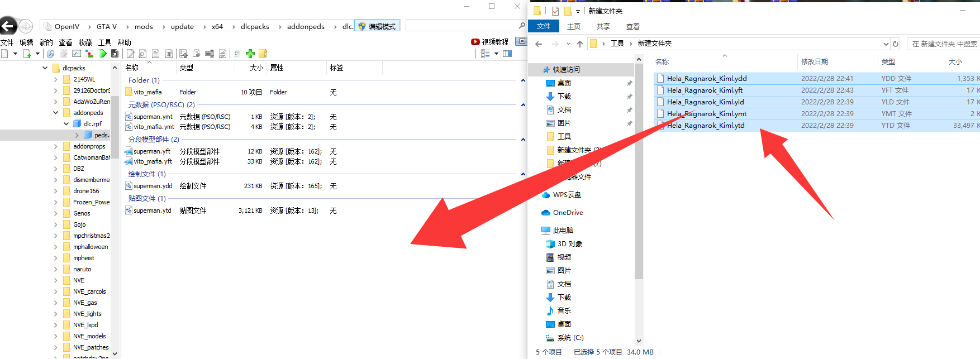The height and width of the screenshot is (359, 980).
Task: Expand the 2145WL tree node
Action: point(55,79)
